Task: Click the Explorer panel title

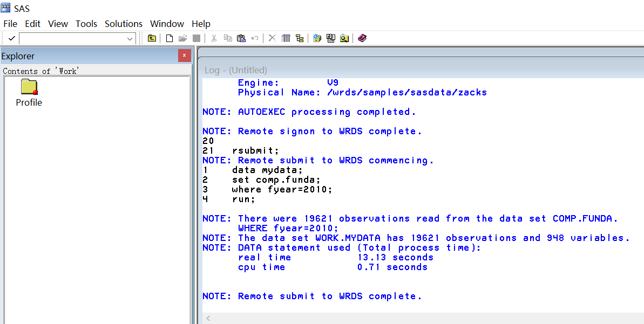Action: [x=18, y=56]
